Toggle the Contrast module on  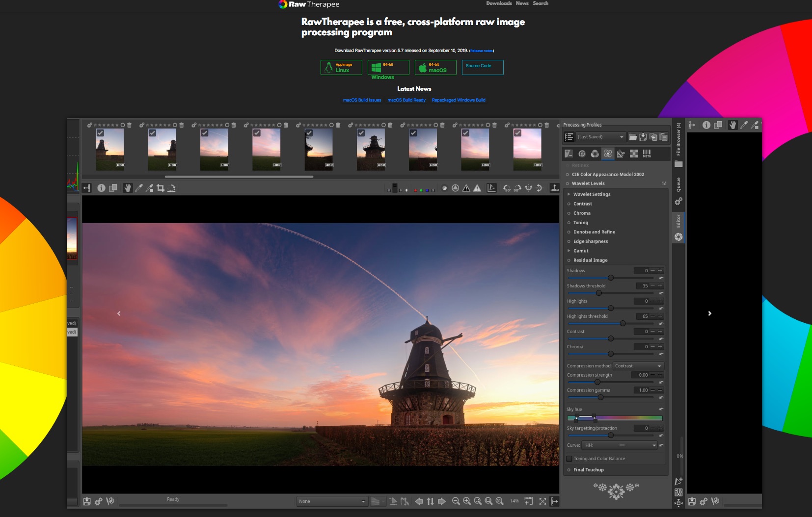[x=569, y=204]
